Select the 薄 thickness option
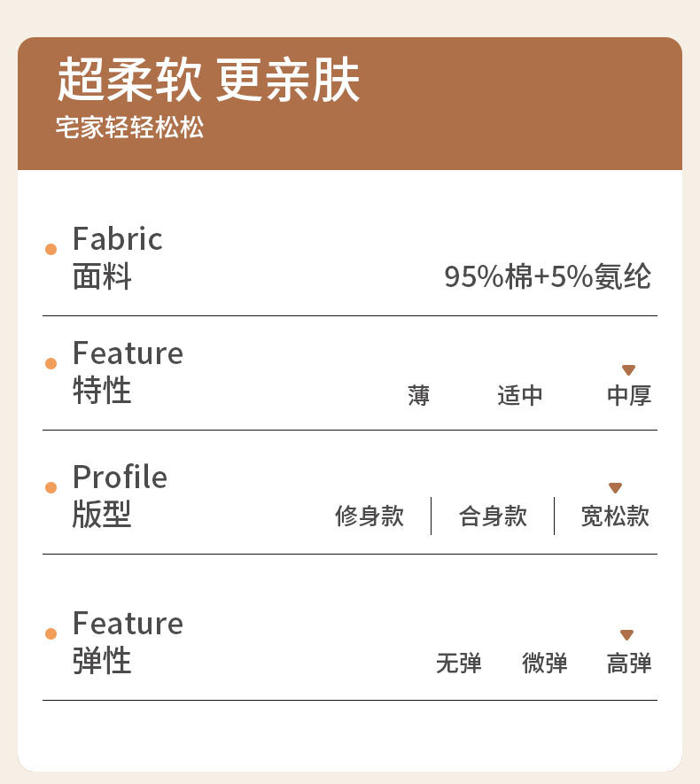700x784 pixels. [x=419, y=395]
